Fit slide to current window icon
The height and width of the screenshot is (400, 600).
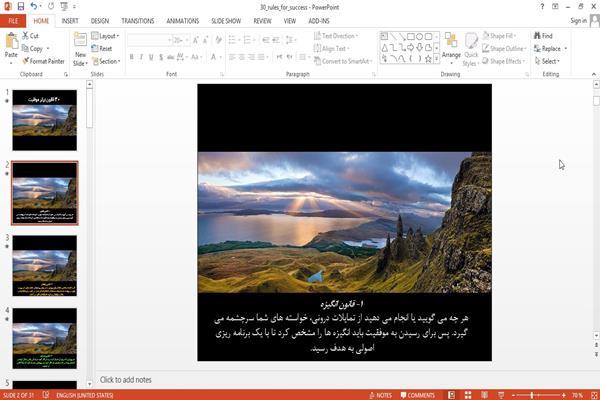pos(594,395)
